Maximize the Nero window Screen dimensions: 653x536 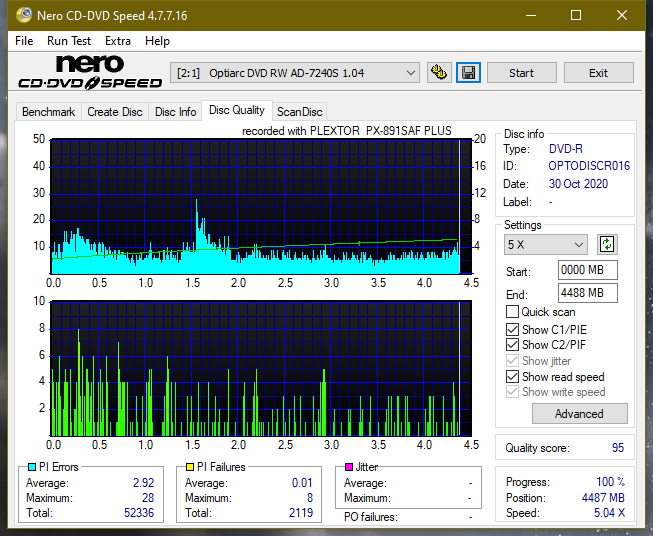[x=576, y=15]
